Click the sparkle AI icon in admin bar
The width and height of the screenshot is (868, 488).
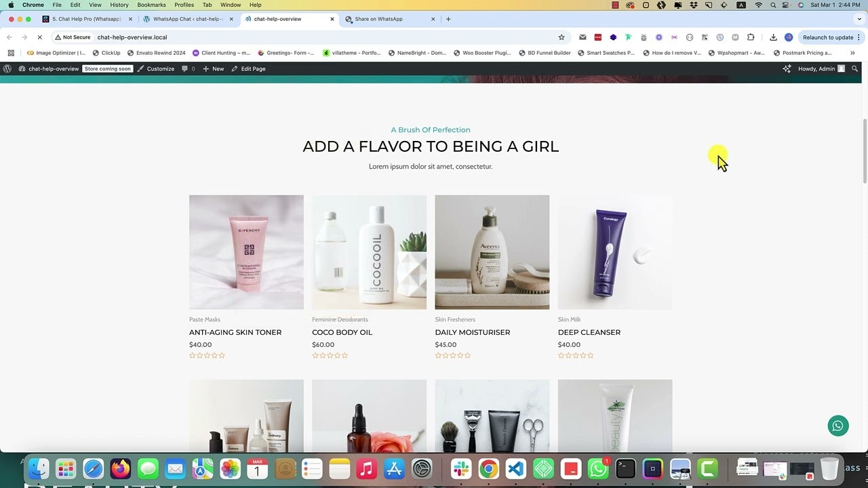click(x=787, y=68)
